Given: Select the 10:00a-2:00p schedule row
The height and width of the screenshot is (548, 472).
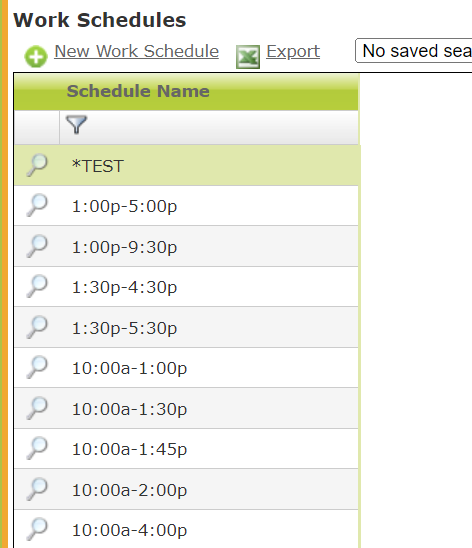Looking at the screenshot, I should (187, 489).
